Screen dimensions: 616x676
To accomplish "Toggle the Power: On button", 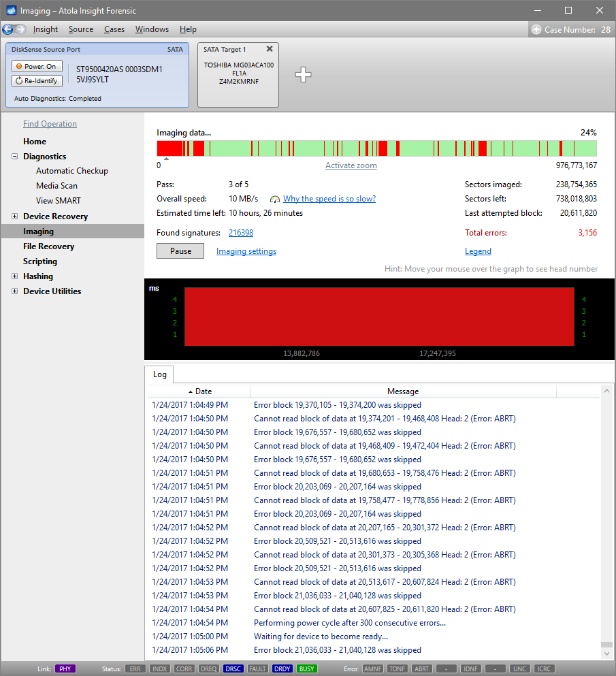I will 37,66.
